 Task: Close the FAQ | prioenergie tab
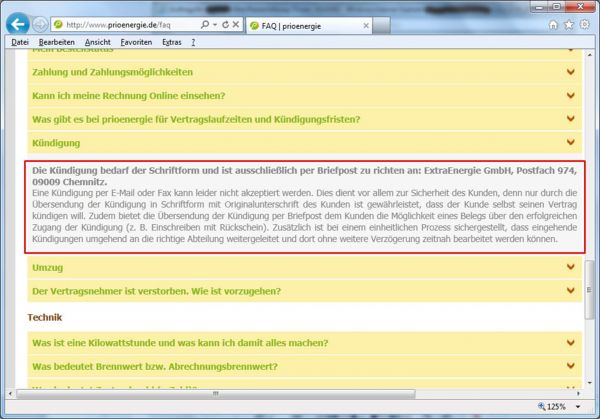tap(366, 26)
